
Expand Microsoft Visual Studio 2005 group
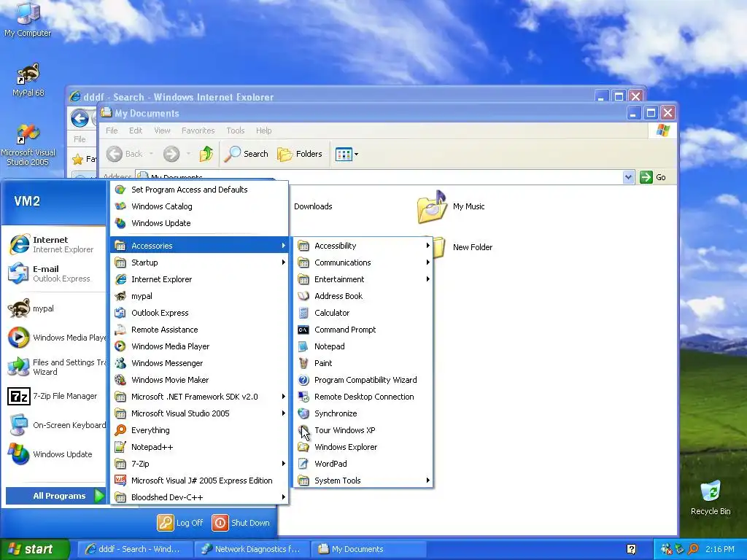200,413
